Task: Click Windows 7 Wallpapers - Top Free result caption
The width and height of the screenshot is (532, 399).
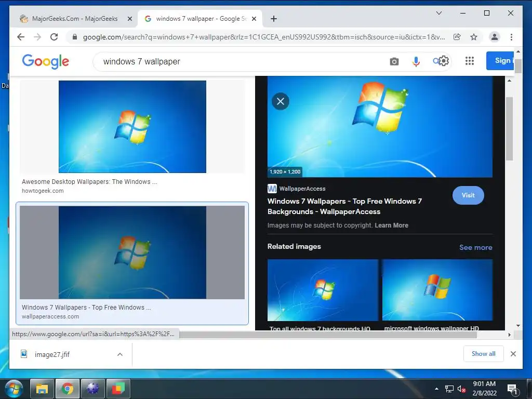Action: [x=87, y=308]
